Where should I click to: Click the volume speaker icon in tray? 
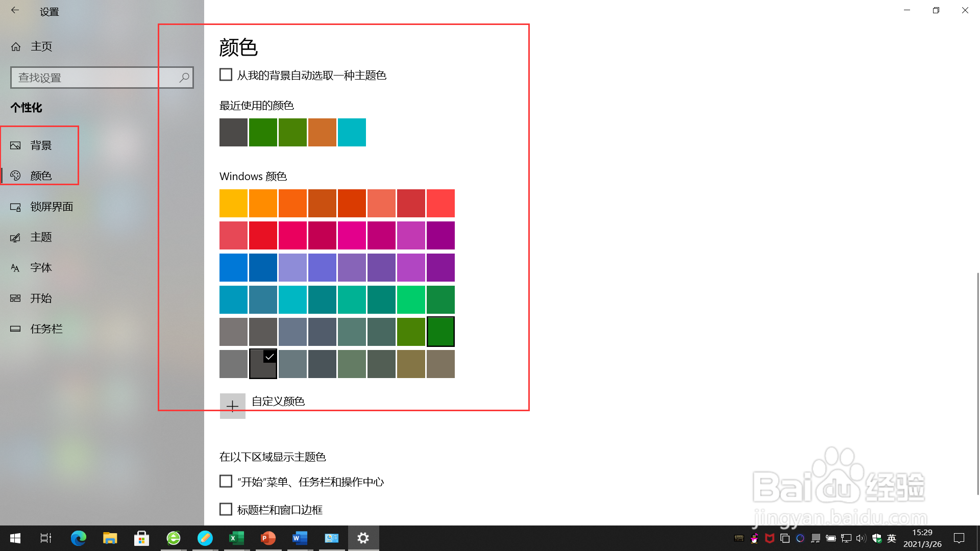(x=861, y=538)
